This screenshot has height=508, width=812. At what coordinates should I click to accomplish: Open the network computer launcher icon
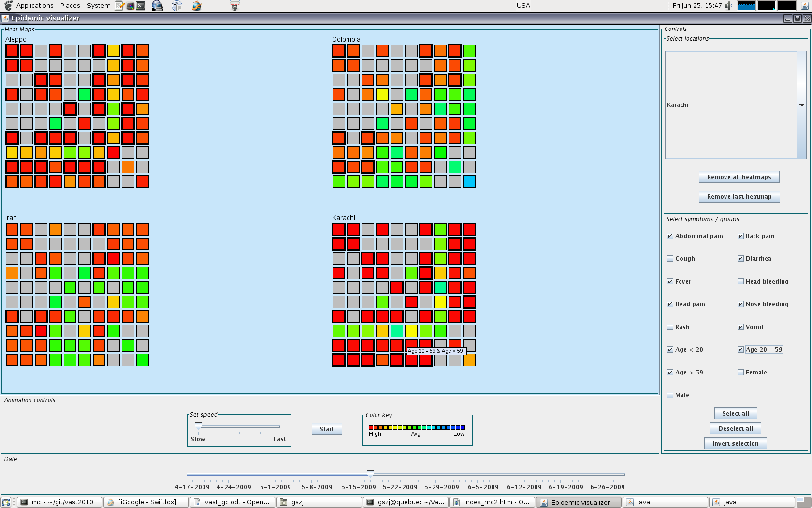158,6
